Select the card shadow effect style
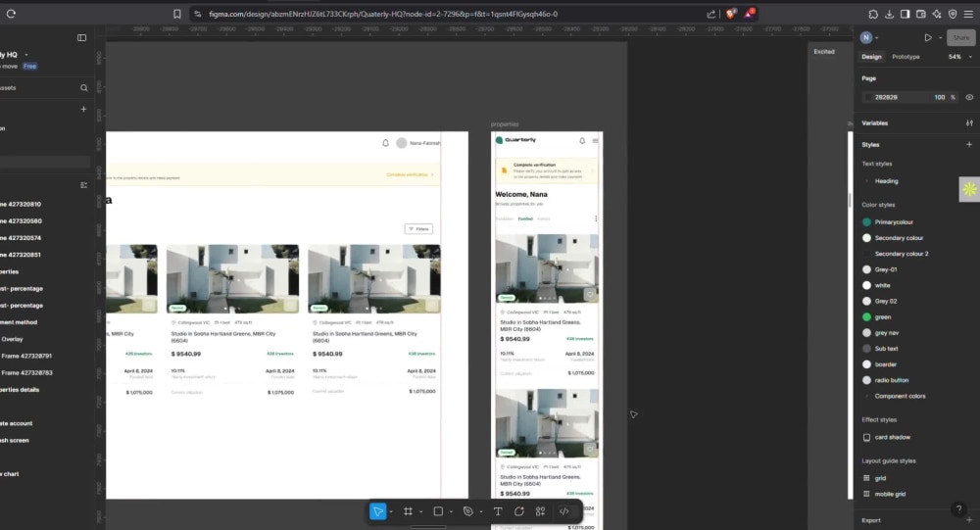The image size is (980, 530). tap(893, 438)
